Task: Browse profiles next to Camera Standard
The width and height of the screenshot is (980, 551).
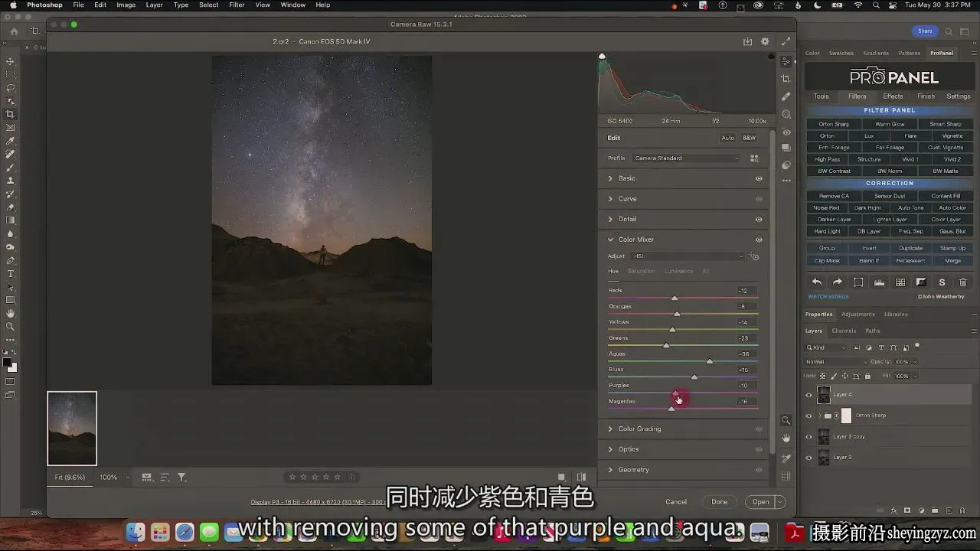Action: pos(754,158)
